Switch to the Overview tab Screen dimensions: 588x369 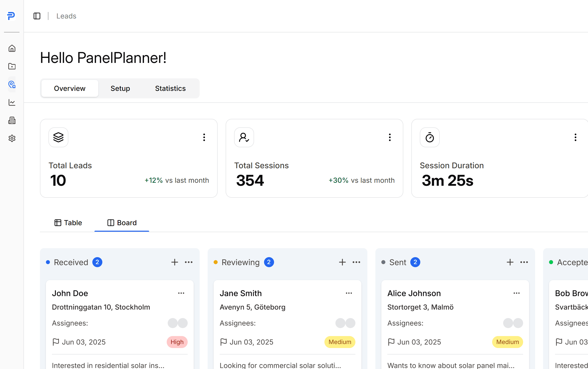70,88
